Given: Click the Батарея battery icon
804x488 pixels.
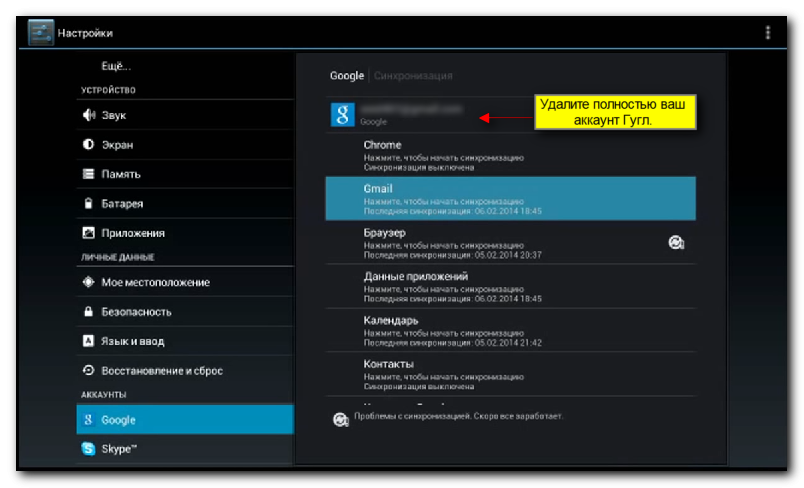Looking at the screenshot, I should pos(88,204).
